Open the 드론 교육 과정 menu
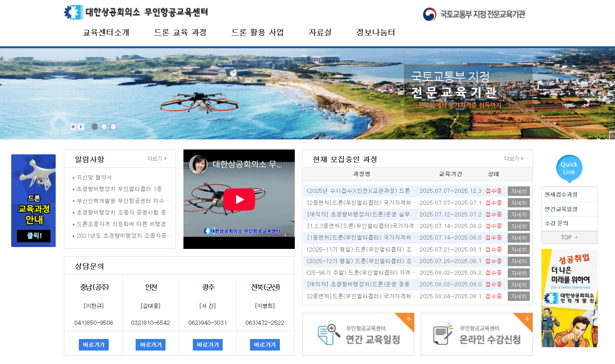 point(180,33)
